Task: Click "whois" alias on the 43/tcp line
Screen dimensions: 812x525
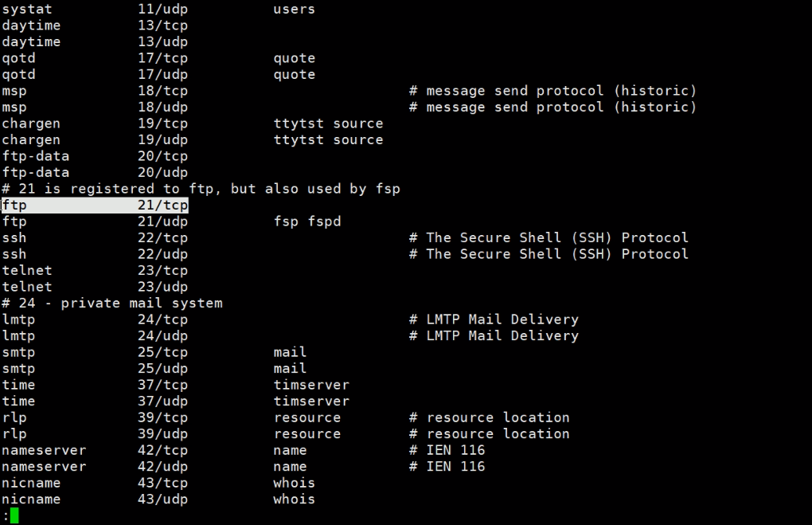Action: coord(294,483)
